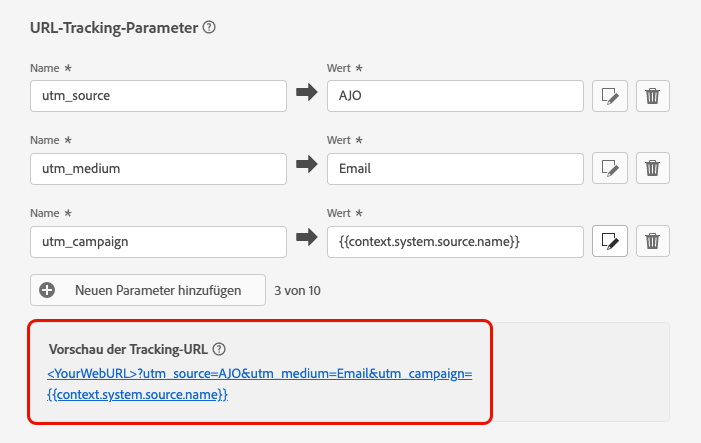Click help icon beside URL-Tracking-Parameter heading

(209, 28)
